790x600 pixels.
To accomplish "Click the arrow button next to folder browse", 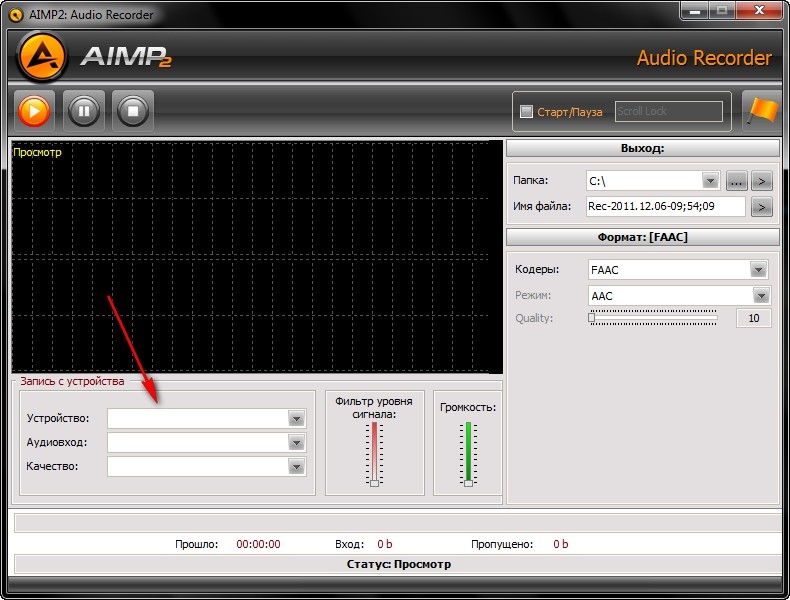I will (762, 181).
